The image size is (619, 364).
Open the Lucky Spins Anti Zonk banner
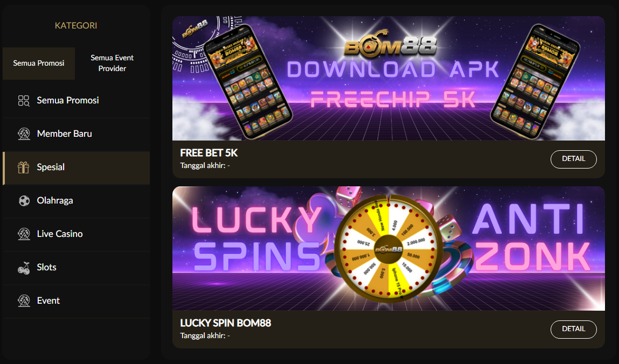coord(388,248)
